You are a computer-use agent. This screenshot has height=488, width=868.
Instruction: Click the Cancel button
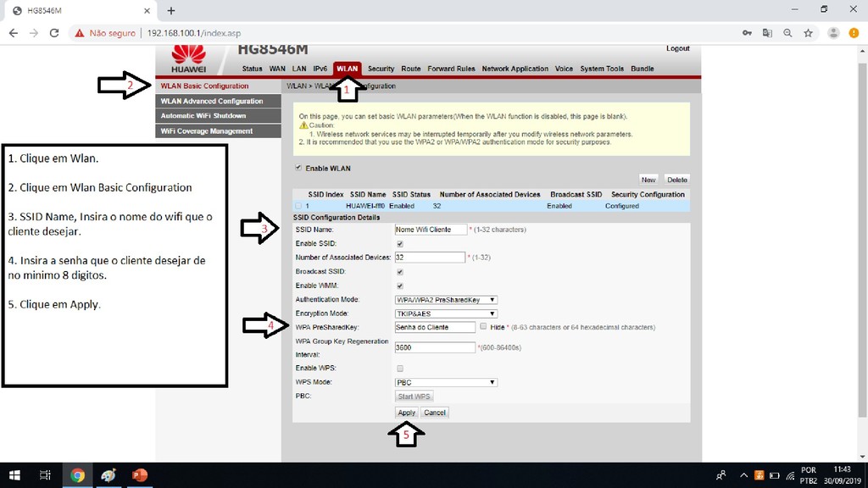(435, 413)
